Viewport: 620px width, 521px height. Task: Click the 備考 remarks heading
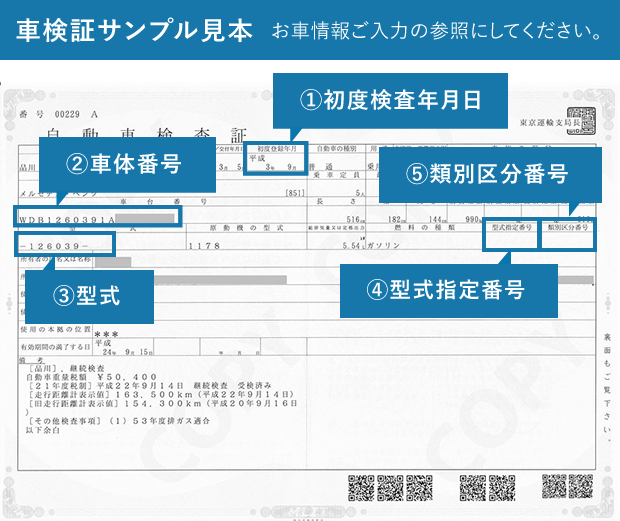coord(32,361)
